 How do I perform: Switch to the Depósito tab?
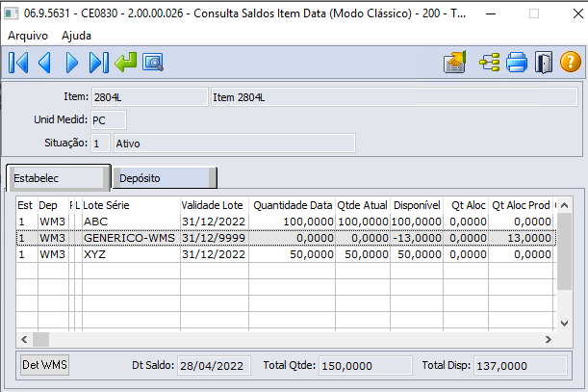coord(165,178)
